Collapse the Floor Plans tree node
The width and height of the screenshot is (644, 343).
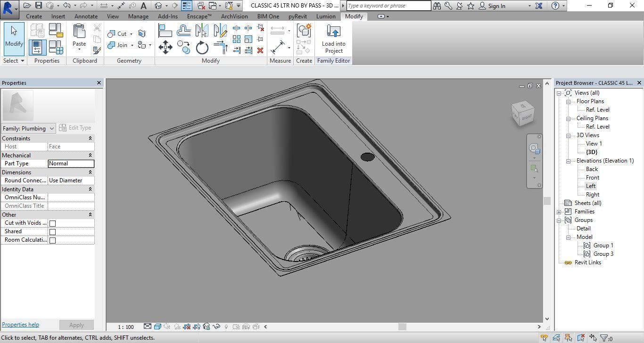click(569, 101)
